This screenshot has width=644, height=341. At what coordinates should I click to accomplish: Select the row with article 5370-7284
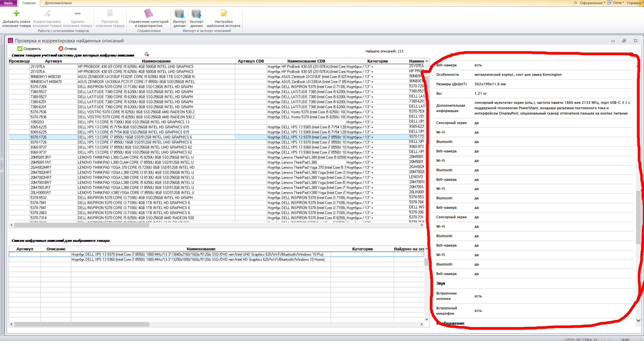point(217,87)
